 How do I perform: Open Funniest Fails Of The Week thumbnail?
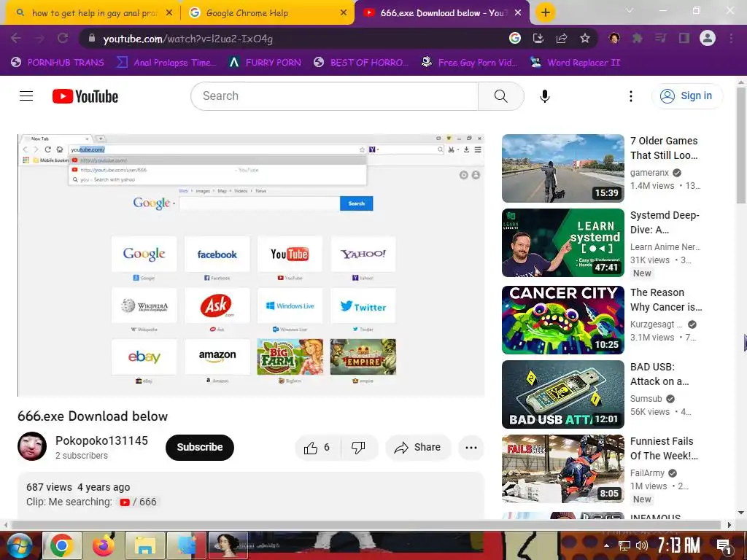tap(562, 469)
